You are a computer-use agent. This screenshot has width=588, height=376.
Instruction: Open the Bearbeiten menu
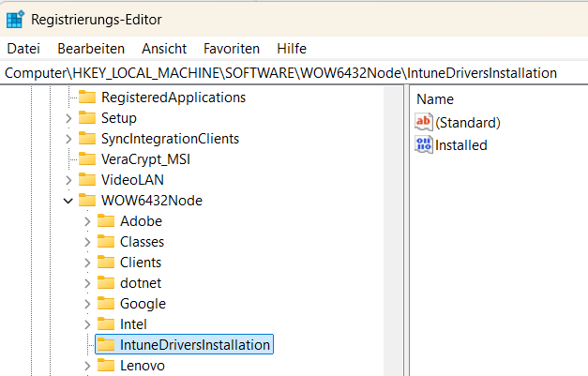point(91,48)
